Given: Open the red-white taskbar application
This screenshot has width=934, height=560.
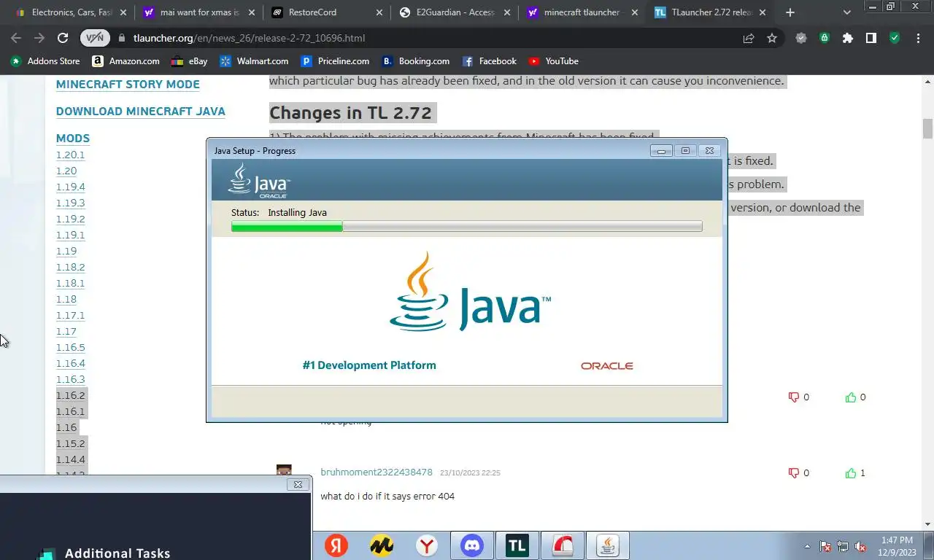Looking at the screenshot, I should pyautogui.click(x=563, y=545).
